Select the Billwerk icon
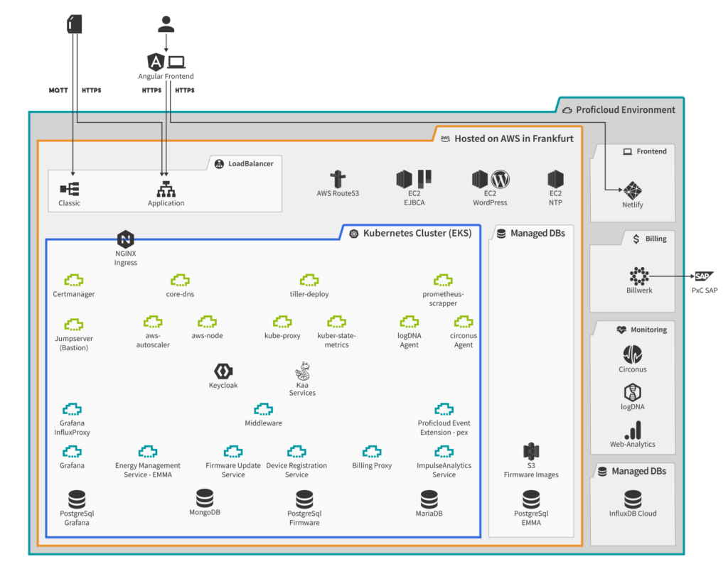The width and height of the screenshot is (728, 564). [x=639, y=276]
